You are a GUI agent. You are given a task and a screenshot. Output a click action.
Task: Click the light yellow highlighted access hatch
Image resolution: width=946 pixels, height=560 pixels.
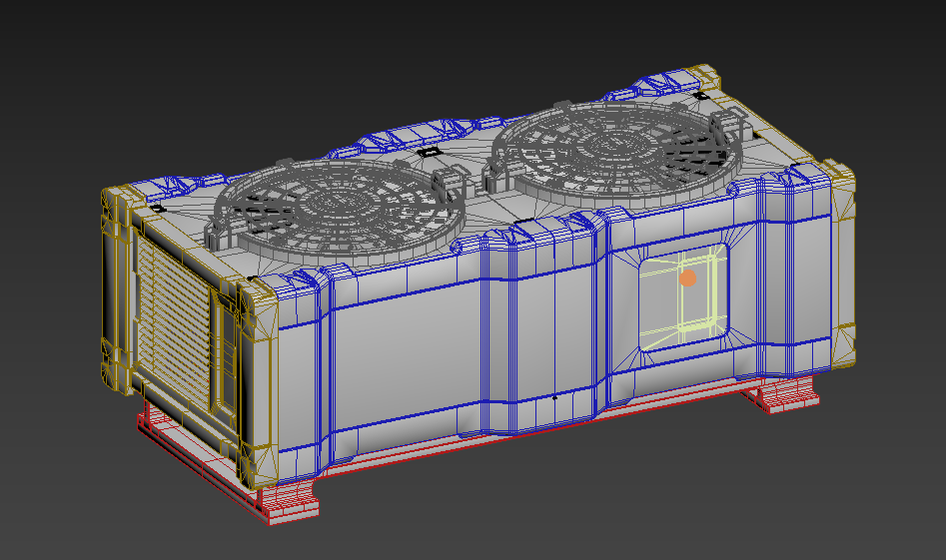tap(683, 297)
